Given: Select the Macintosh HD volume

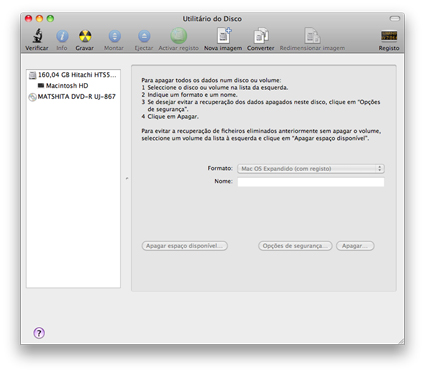Looking at the screenshot, I should (73, 86).
